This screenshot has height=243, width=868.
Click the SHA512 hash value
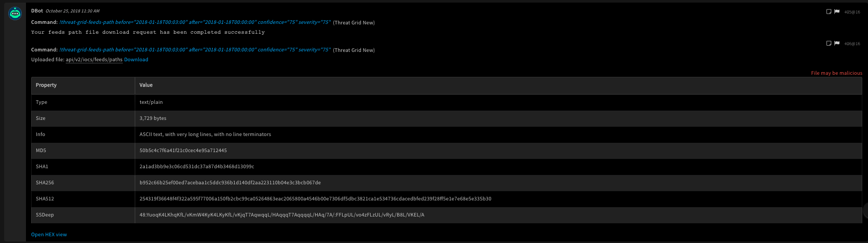coord(315,199)
